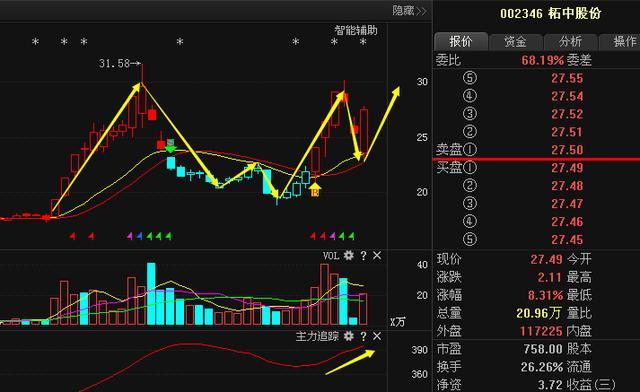Close the VOL indicator panel

tap(377, 256)
